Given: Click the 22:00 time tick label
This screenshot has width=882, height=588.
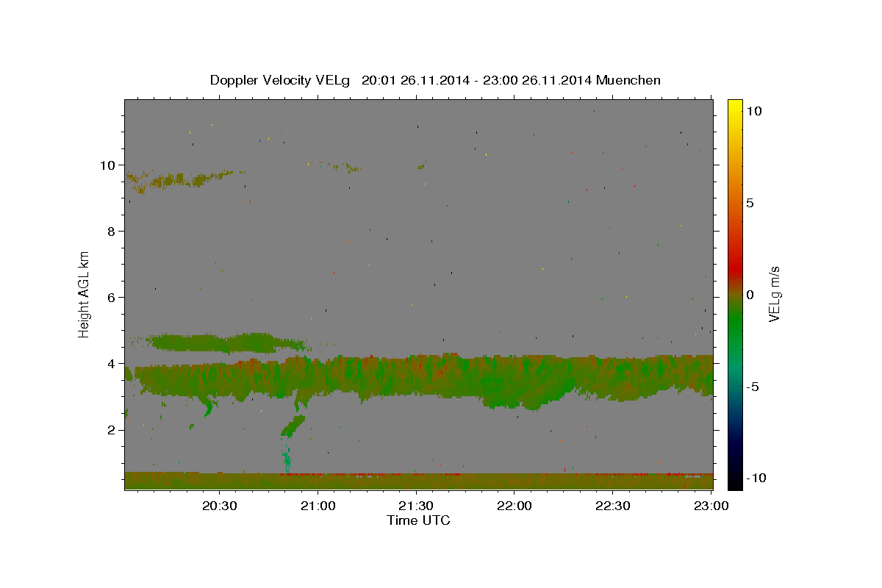Looking at the screenshot, I should [514, 506].
